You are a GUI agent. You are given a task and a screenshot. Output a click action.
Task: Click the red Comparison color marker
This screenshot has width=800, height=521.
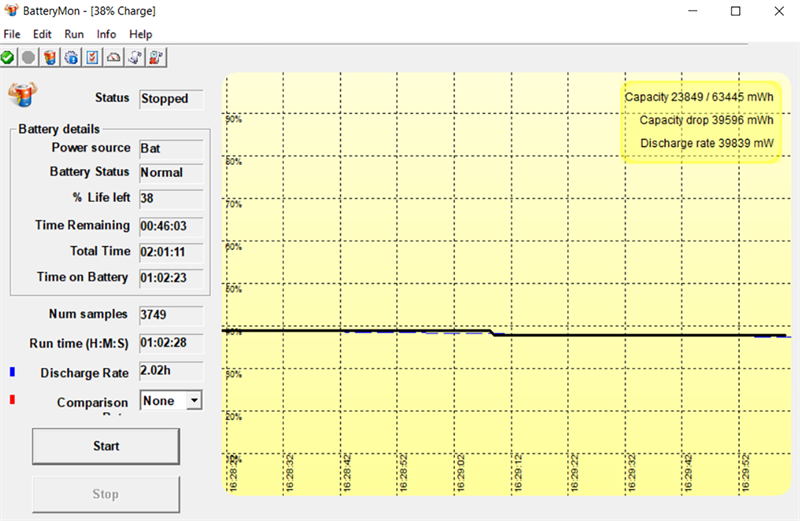[x=12, y=399]
